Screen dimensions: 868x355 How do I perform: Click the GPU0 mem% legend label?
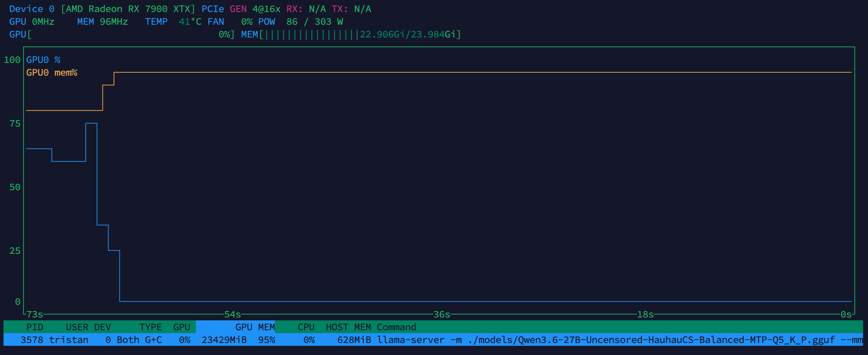pos(52,72)
